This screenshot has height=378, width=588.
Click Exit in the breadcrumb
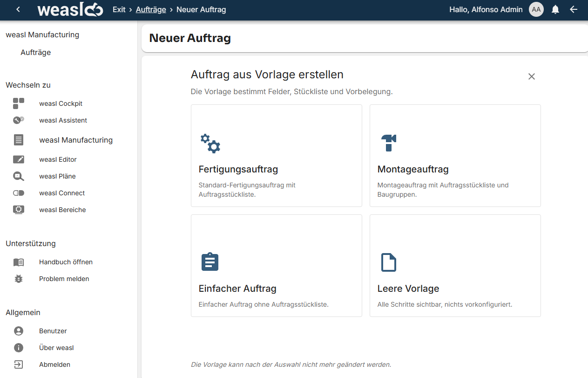tap(119, 9)
